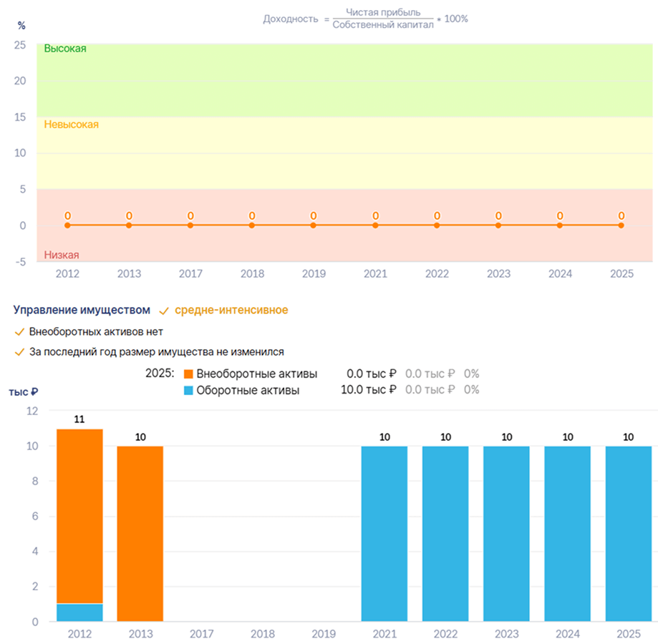Click the Чистая прибыль formula numerator
The image size is (658, 644).
coord(383,12)
